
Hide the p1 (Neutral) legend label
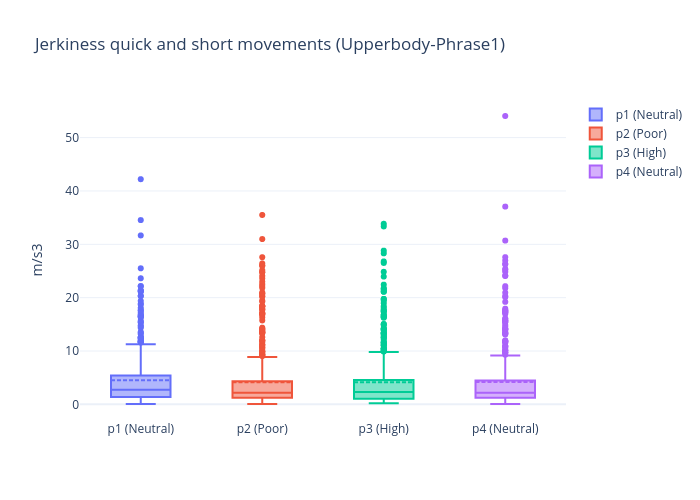[648, 115]
